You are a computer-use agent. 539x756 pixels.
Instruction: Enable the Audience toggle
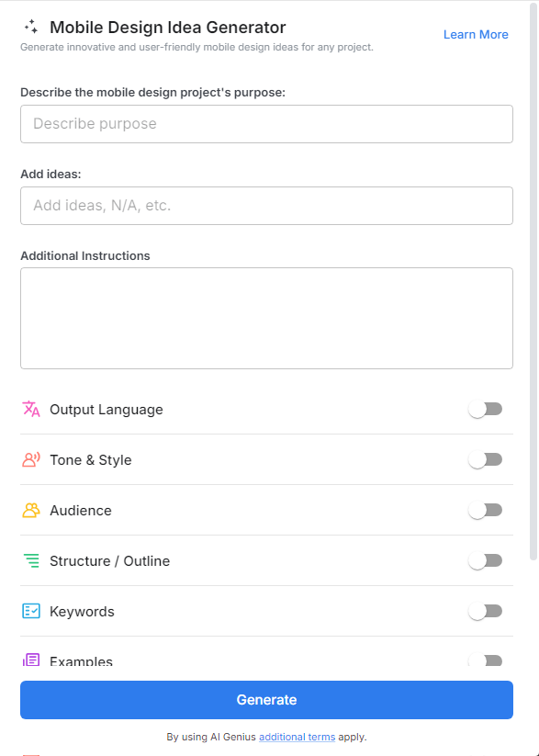coord(486,510)
